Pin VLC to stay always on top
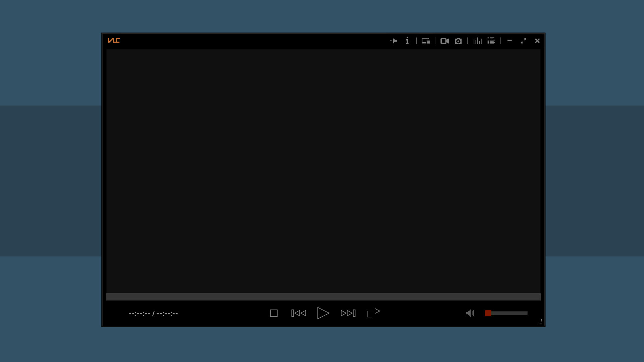This screenshot has width=644, height=362. coord(393,41)
